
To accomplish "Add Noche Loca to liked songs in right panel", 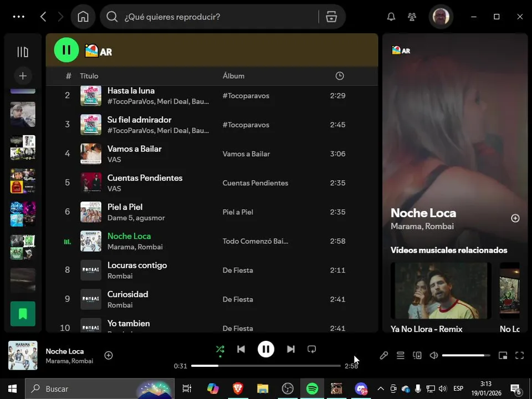I will (x=515, y=218).
